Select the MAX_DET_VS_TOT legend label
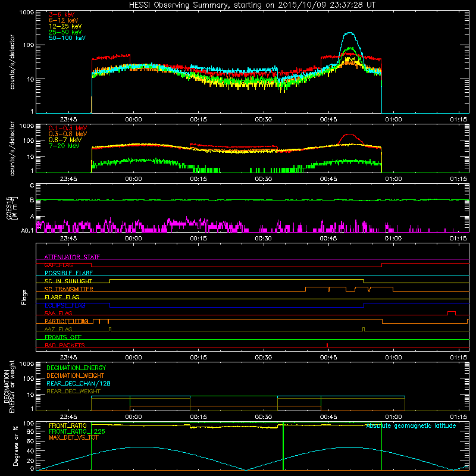This screenshot has width=476, height=476. (x=73, y=437)
